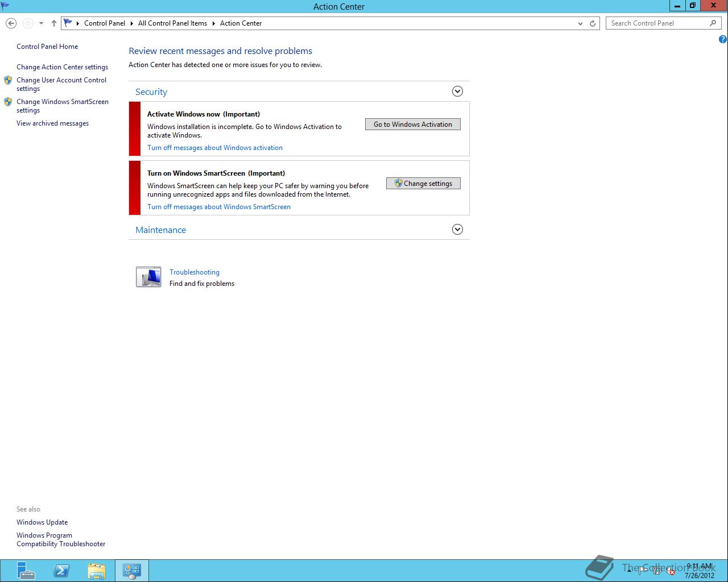
Task: Open Windows Update under See also
Action: tap(42, 522)
